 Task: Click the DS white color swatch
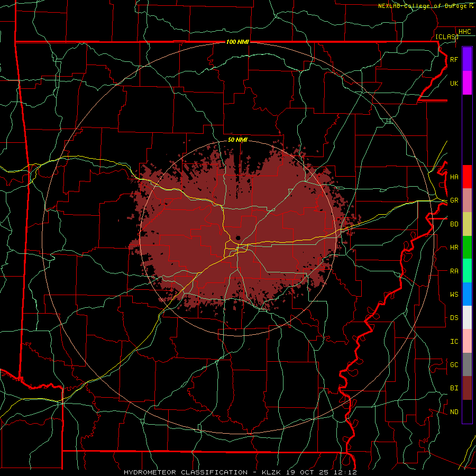pyautogui.click(x=467, y=317)
